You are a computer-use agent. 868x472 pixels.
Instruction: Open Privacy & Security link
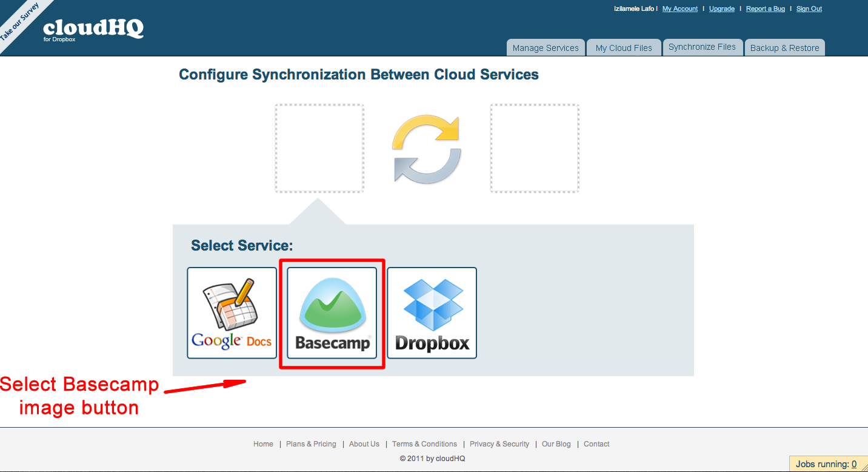point(499,444)
